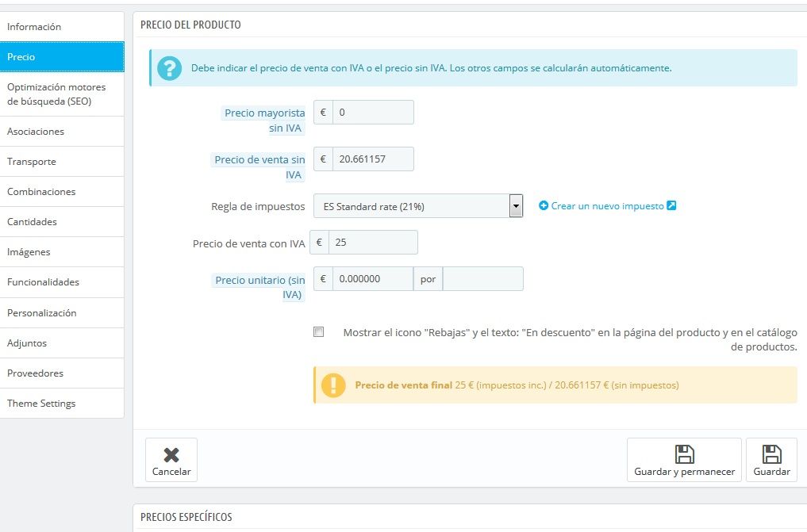Click the yellow exclamation warning icon
807x532 pixels.
[x=333, y=385]
